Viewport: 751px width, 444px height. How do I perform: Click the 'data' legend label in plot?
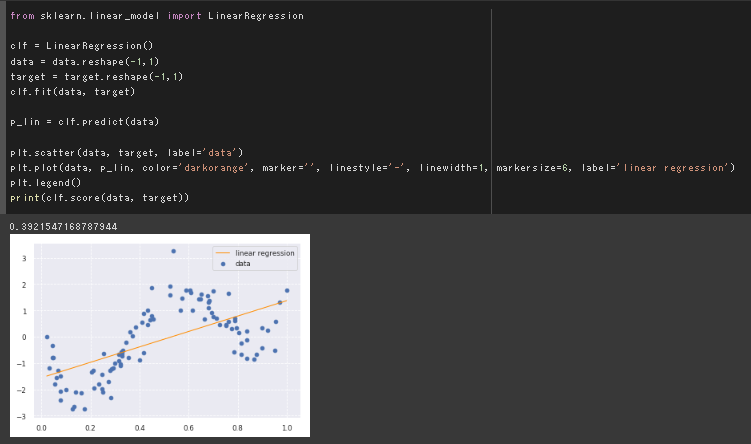click(x=243, y=264)
